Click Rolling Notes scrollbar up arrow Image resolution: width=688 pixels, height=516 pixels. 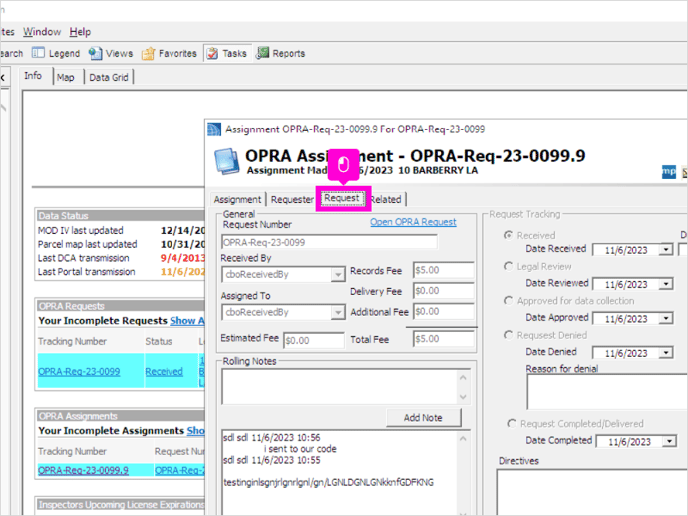pos(463,377)
